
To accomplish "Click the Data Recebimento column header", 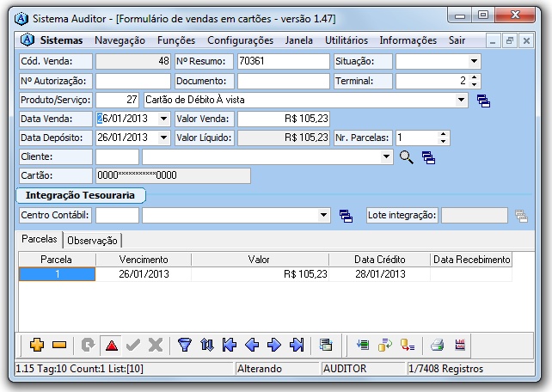I will (471, 260).
